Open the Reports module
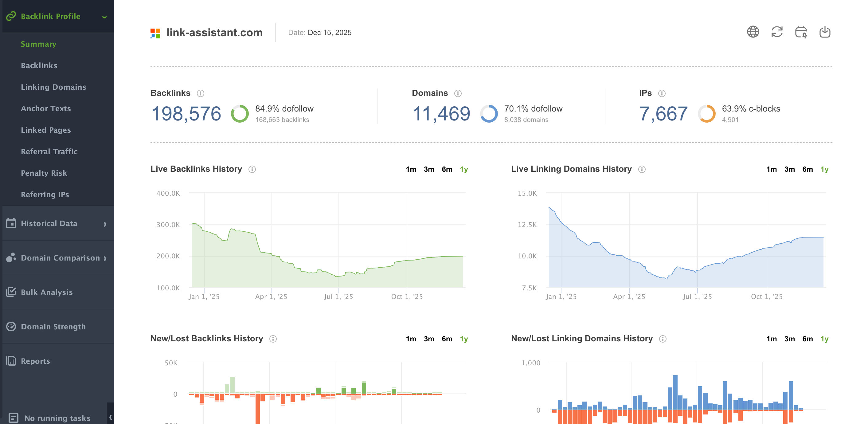The width and height of the screenshot is (868, 424). click(35, 361)
